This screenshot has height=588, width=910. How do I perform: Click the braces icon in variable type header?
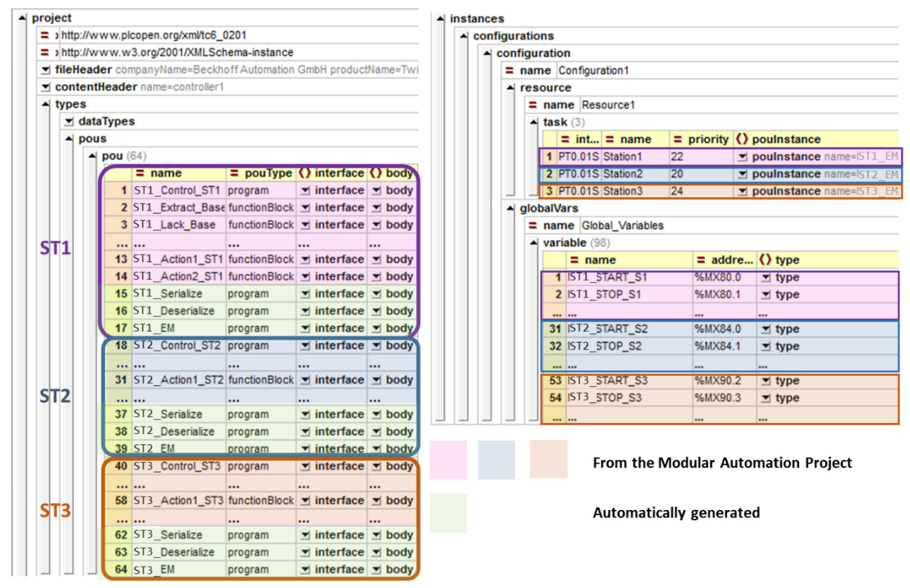tap(765, 260)
